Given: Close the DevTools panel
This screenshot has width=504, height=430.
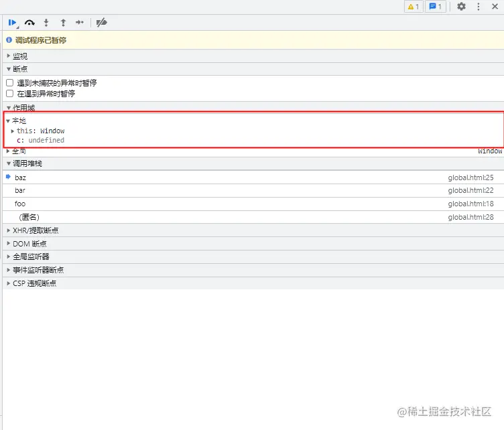Looking at the screenshot, I should (x=495, y=7).
